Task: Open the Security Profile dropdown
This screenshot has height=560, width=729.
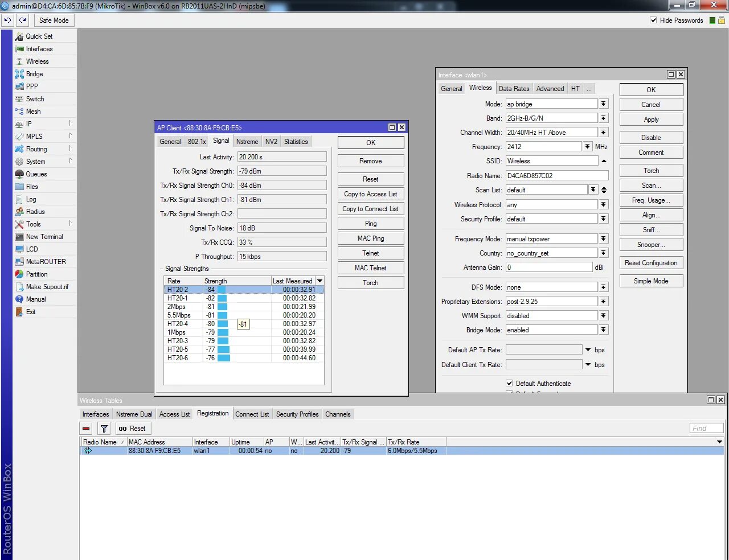Action: click(x=604, y=219)
